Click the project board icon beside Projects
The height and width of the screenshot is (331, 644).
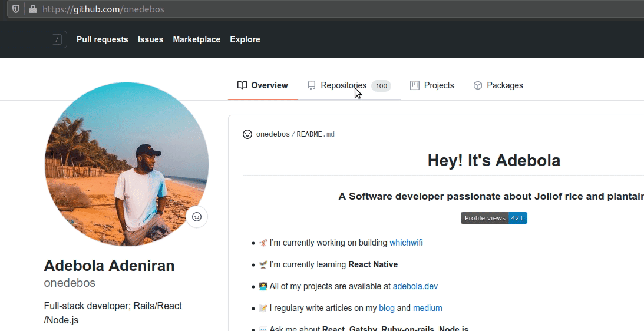415,85
